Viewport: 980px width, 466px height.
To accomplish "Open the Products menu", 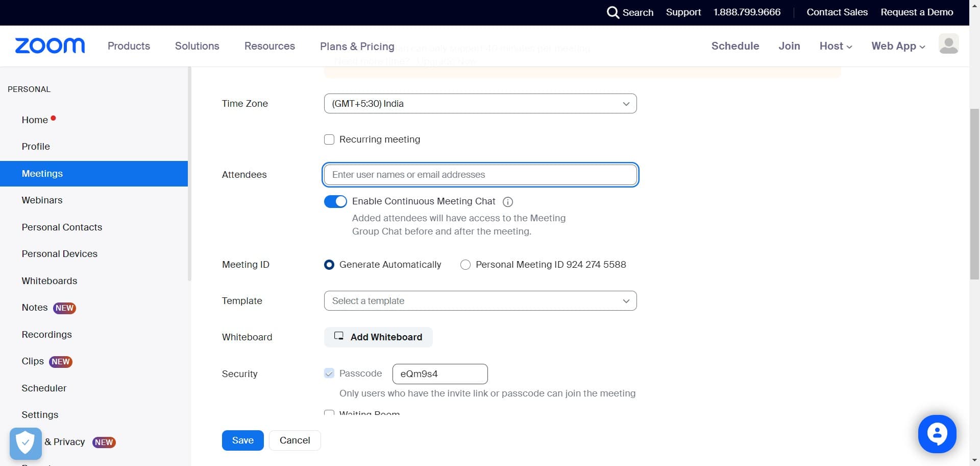I will coord(128,46).
